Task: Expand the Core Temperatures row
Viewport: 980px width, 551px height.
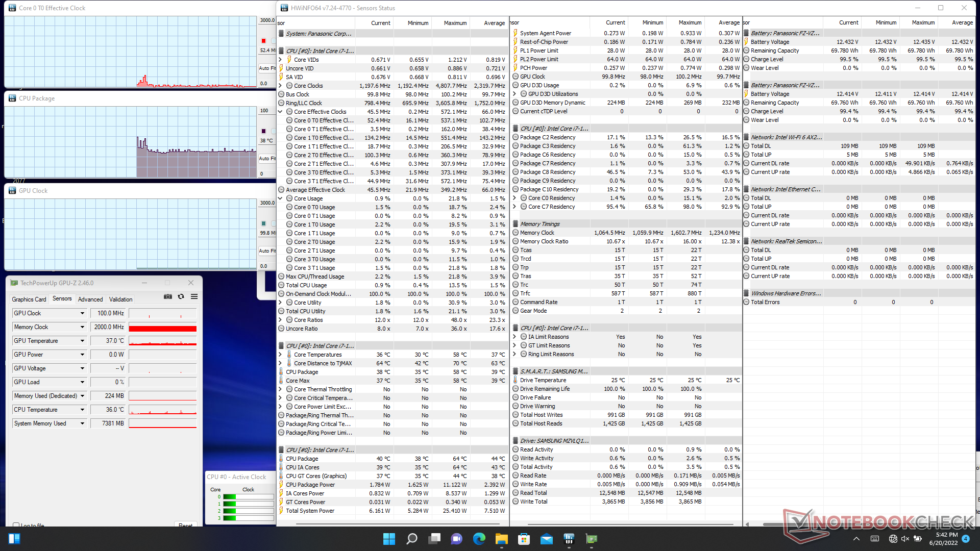Action: point(280,355)
